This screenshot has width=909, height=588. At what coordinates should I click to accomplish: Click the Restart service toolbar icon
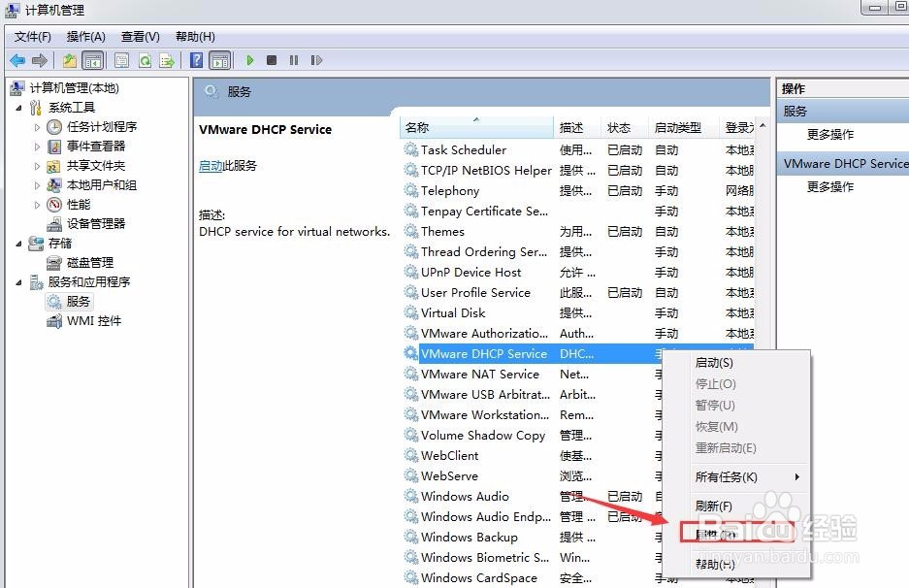click(316, 60)
